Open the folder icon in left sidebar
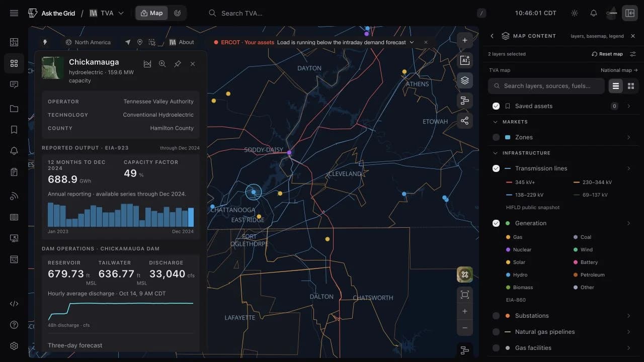Viewport: 644px width, 362px height. [x=14, y=109]
